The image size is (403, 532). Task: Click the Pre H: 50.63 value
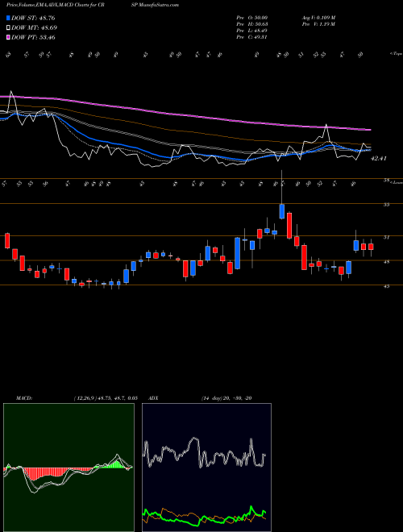point(252,24)
